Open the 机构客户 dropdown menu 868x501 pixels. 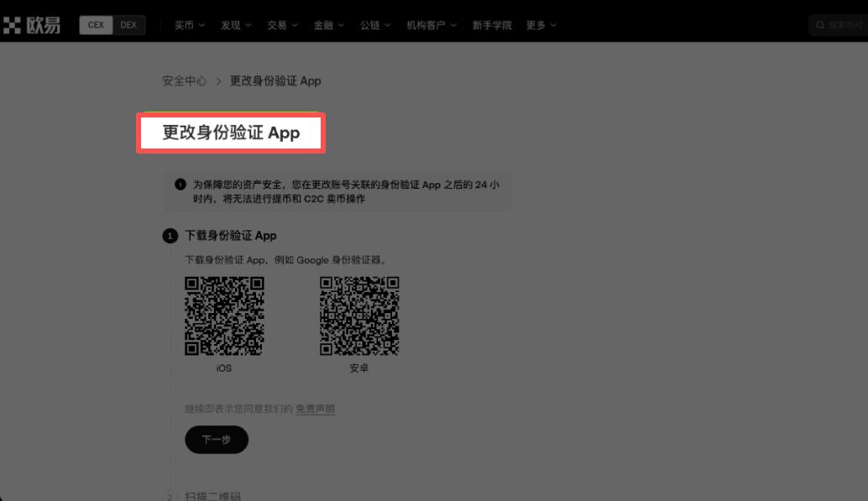[431, 25]
